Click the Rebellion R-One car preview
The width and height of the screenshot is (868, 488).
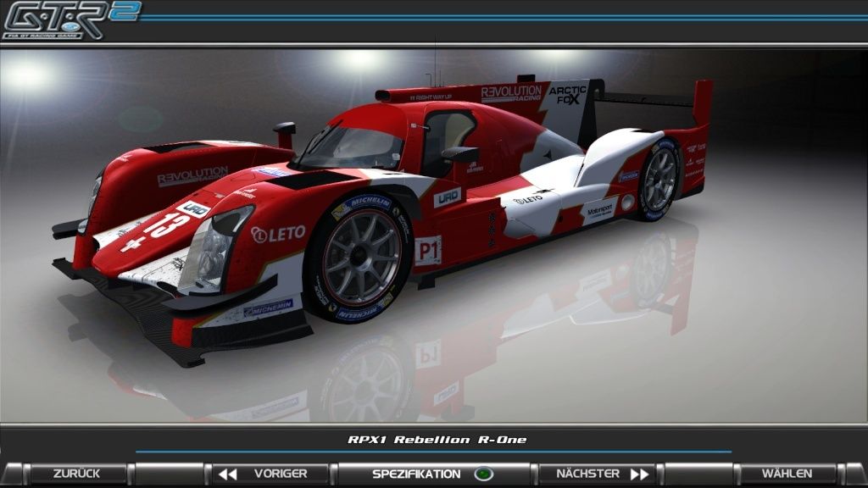[382, 221]
